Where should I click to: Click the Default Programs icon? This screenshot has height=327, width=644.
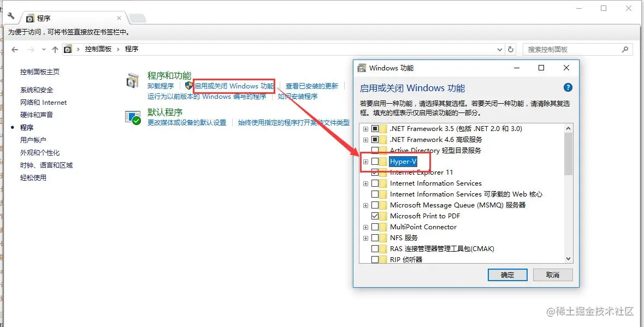[x=133, y=118]
